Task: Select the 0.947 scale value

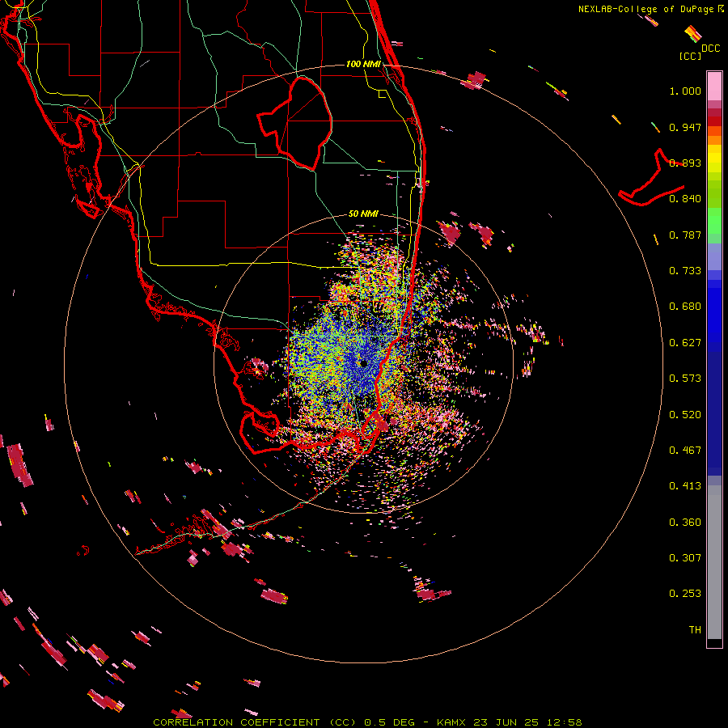Action: coord(685,127)
